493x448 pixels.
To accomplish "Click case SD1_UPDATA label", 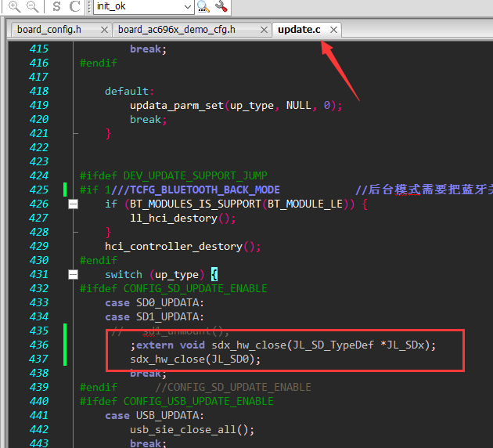I will tap(154, 316).
